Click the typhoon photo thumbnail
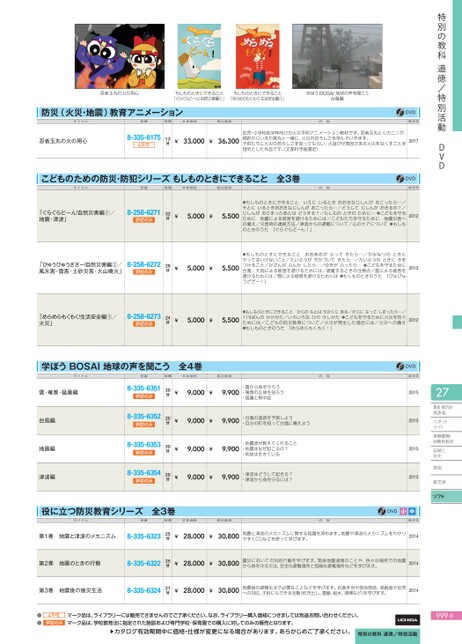The width and height of the screenshot is (462, 644). tap(337, 56)
